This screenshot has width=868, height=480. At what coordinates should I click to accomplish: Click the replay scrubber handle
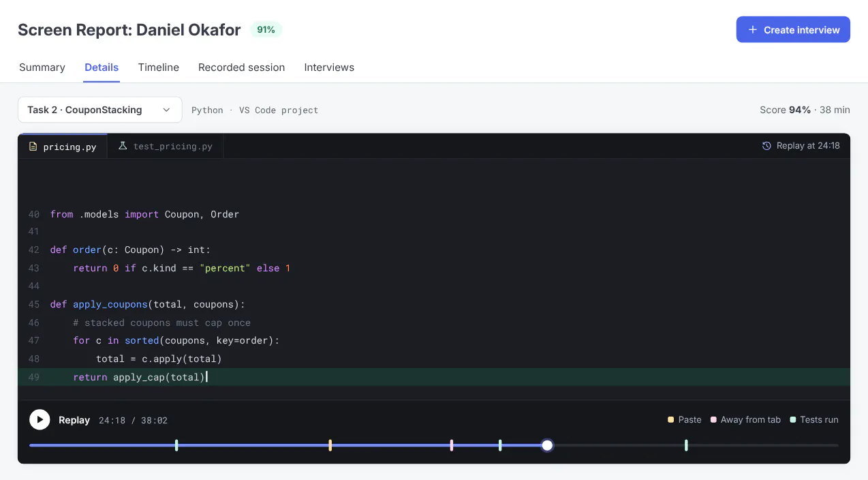click(x=547, y=445)
